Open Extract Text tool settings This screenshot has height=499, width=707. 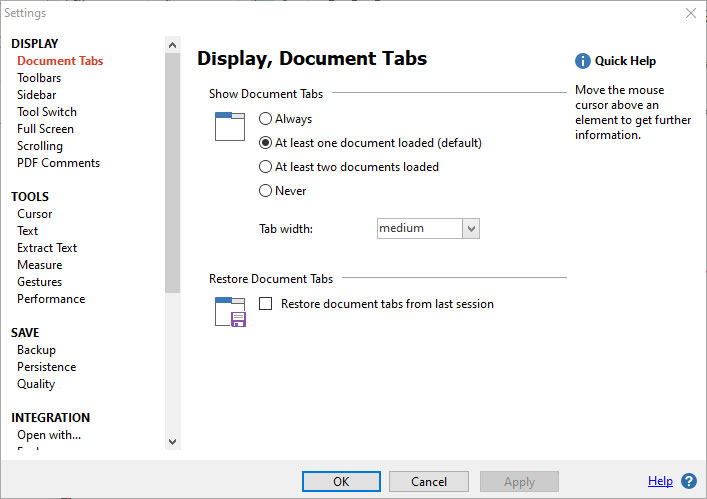[x=47, y=248]
